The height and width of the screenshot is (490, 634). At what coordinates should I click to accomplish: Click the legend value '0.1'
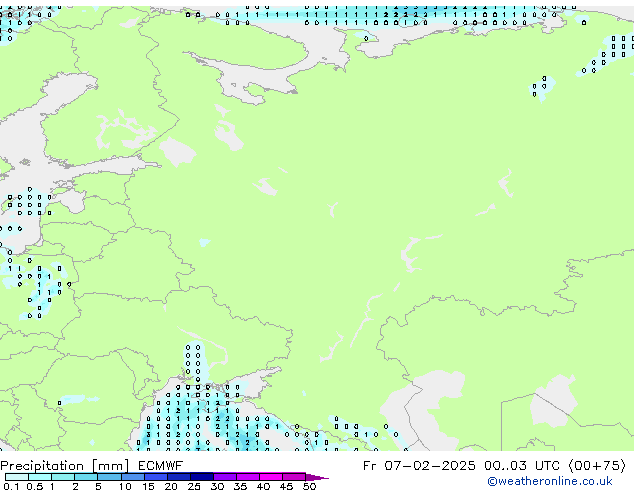click(x=11, y=486)
